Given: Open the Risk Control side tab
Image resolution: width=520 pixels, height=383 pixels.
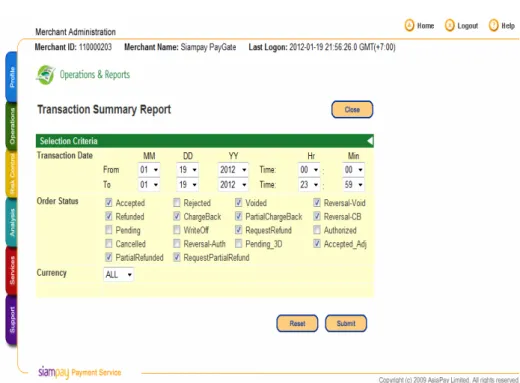Looking at the screenshot, I should [12, 174].
